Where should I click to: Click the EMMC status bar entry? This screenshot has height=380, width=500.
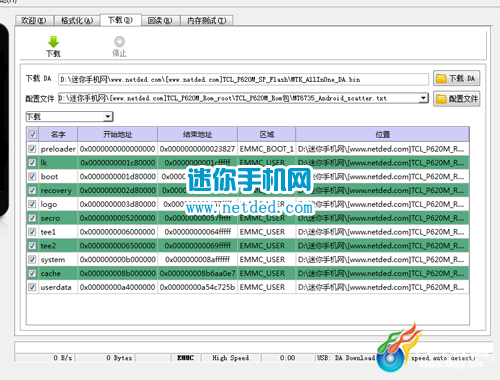coord(185,358)
